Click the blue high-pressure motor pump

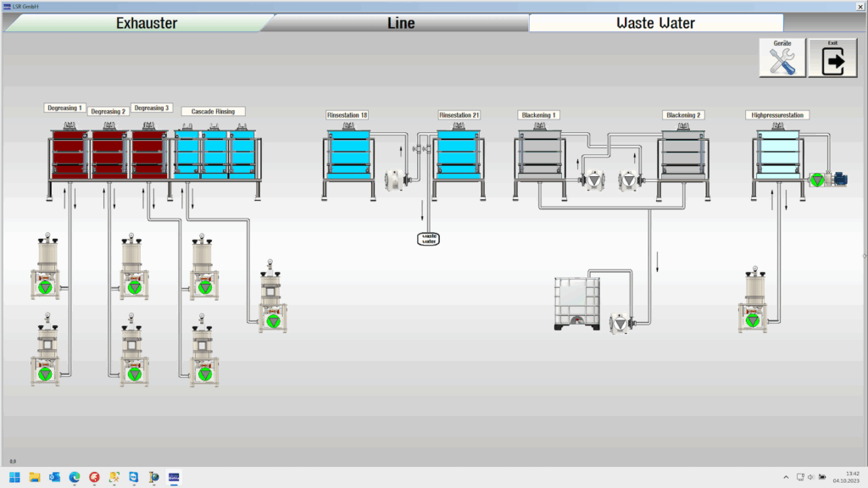click(829, 180)
